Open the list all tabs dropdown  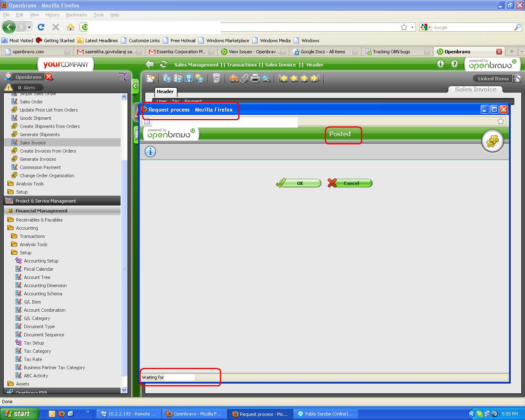coord(521,52)
